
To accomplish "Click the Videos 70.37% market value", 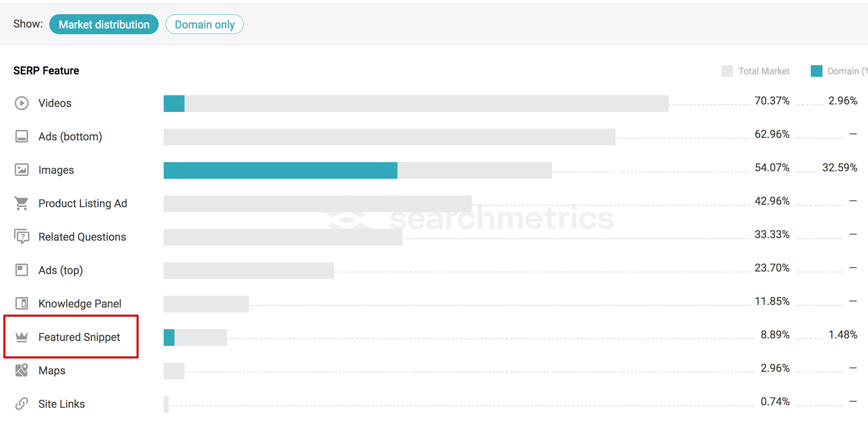I will [x=772, y=101].
